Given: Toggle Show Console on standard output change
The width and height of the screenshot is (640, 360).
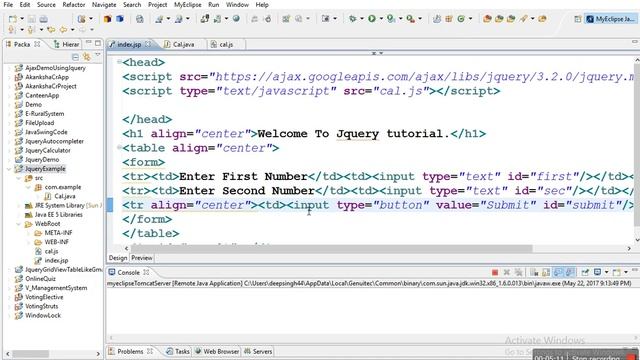Looking at the screenshot, I should [x=558, y=272].
